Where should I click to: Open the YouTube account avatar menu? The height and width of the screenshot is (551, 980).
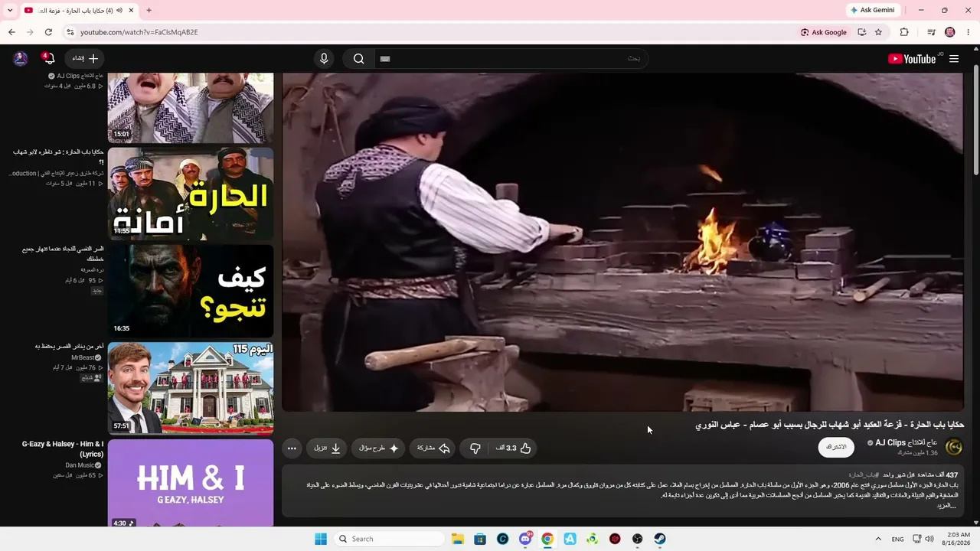coord(21,59)
